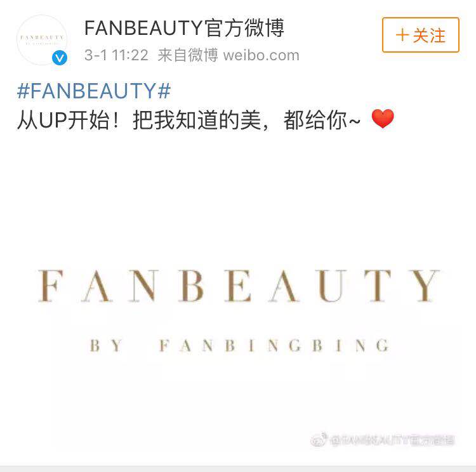Click the gold FANBEAUTY logo in the image
The width and height of the screenshot is (476, 472).
click(x=239, y=286)
